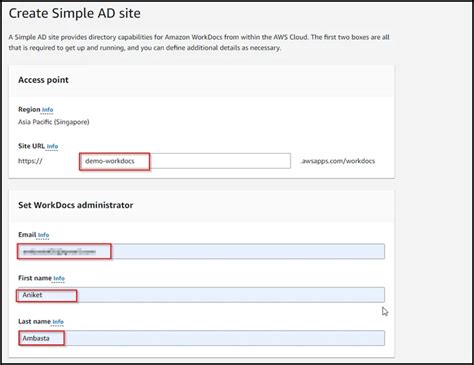Open the Info link next to Email

(x=43, y=235)
